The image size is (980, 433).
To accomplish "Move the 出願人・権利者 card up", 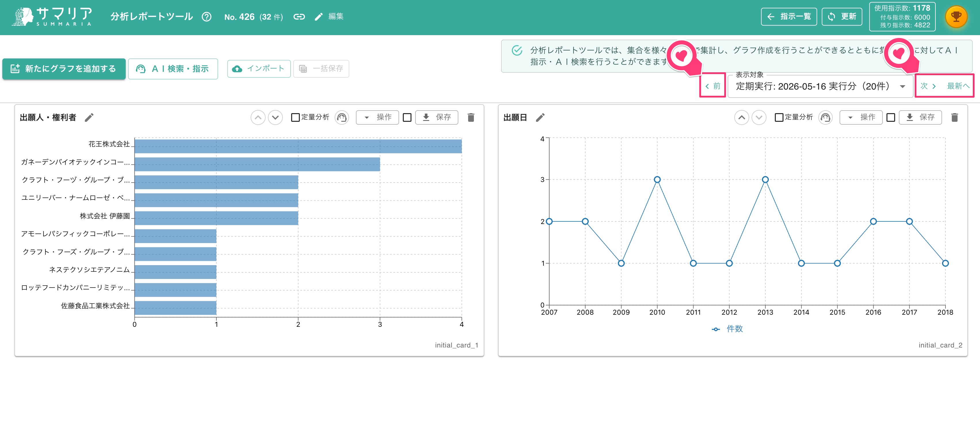I will pyautogui.click(x=258, y=117).
